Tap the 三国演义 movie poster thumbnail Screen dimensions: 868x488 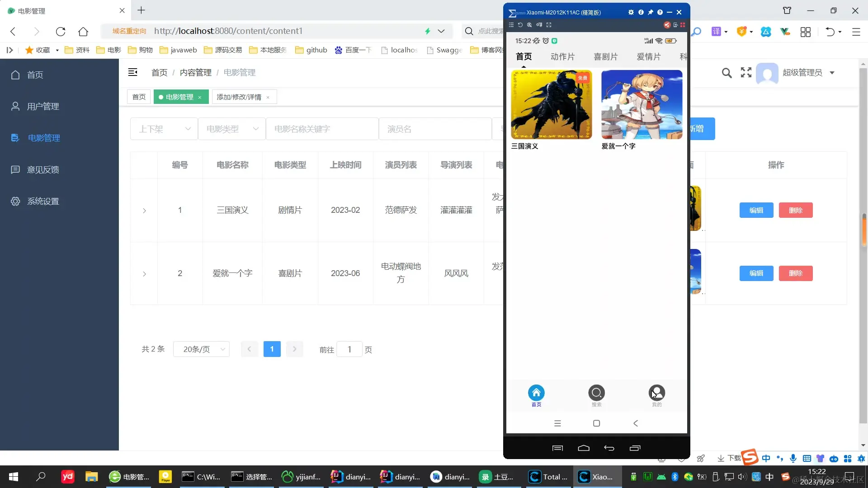[551, 104]
